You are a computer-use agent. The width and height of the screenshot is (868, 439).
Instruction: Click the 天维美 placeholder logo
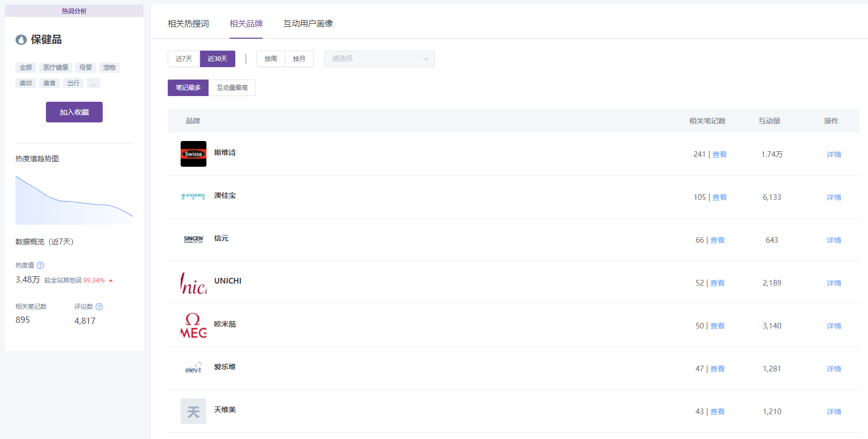point(194,411)
